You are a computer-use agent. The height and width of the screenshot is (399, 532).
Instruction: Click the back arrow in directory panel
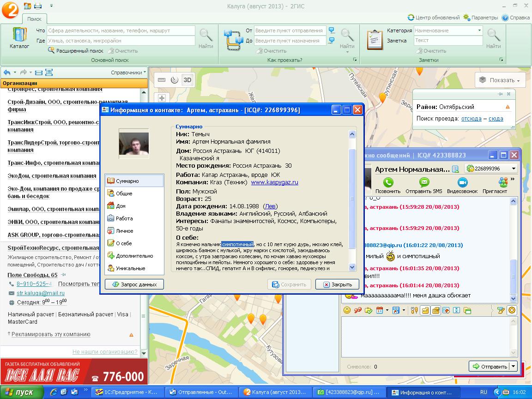tap(7, 72)
